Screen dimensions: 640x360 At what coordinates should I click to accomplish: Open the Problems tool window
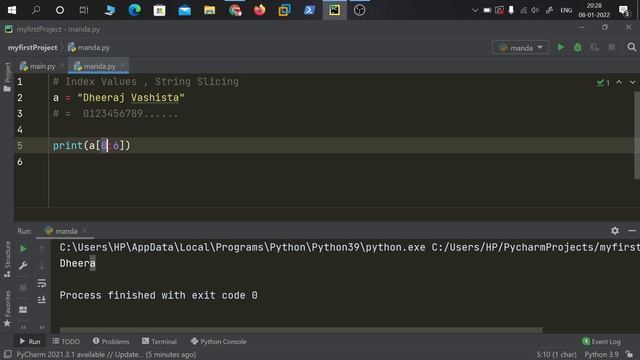point(111,341)
